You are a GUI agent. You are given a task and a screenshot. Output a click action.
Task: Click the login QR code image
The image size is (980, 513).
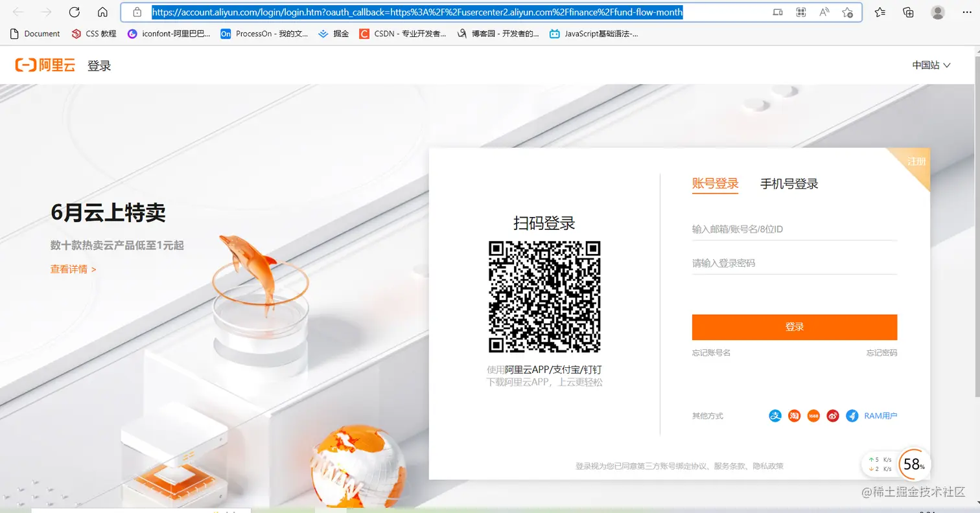click(x=544, y=297)
